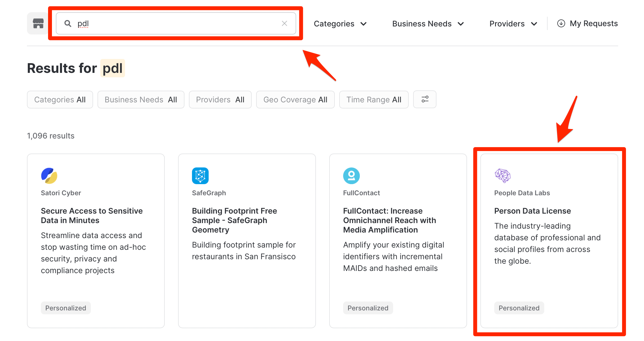Open Person Data License listing

click(532, 211)
